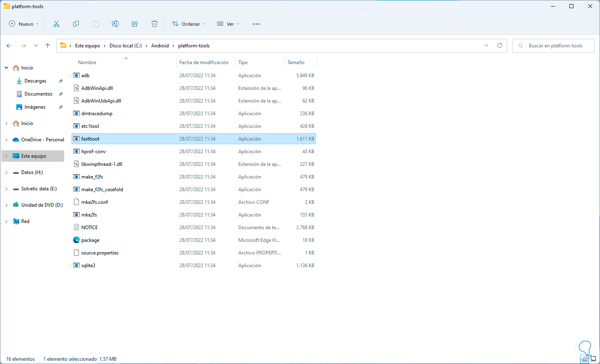Select Imágenes in navigation pane
The height and width of the screenshot is (364, 600).
[35, 107]
